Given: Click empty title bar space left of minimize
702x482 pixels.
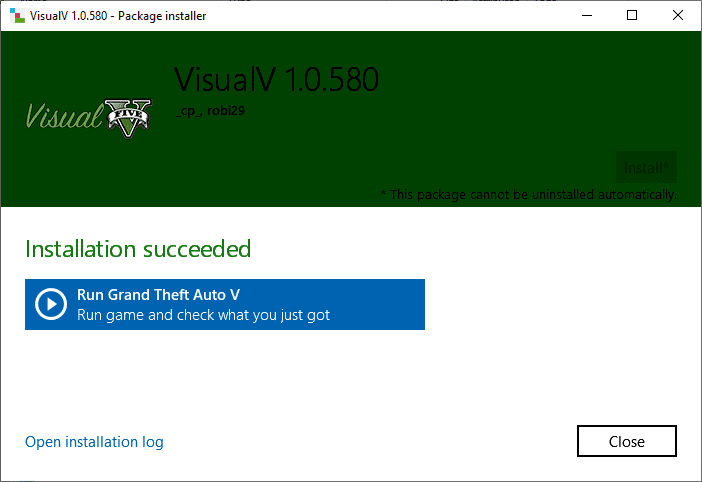Looking at the screenshot, I should (400, 15).
